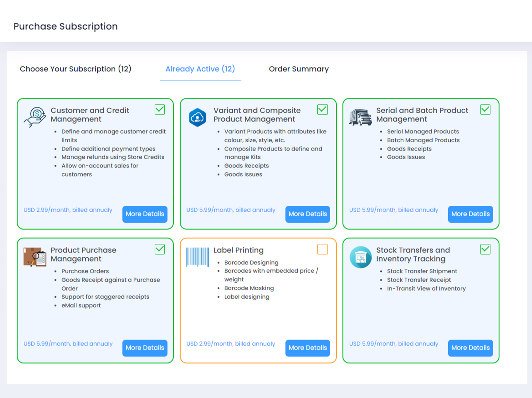Click the Customer and Credit Management hand-coin icon

[x=35, y=117]
